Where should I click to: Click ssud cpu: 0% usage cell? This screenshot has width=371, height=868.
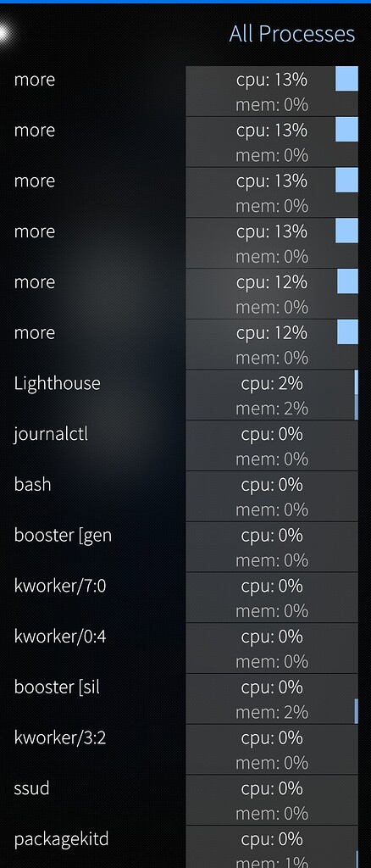[x=272, y=787]
